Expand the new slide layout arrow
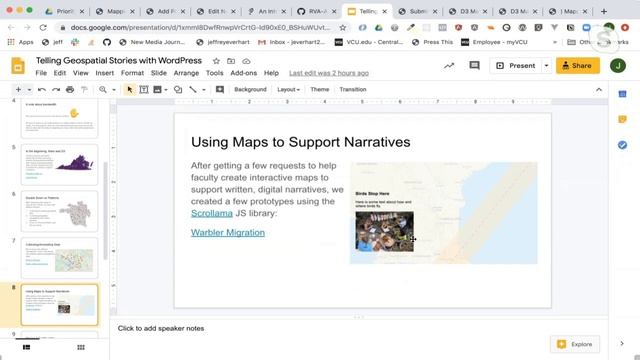Screen dimensions: 640x360 29,90
